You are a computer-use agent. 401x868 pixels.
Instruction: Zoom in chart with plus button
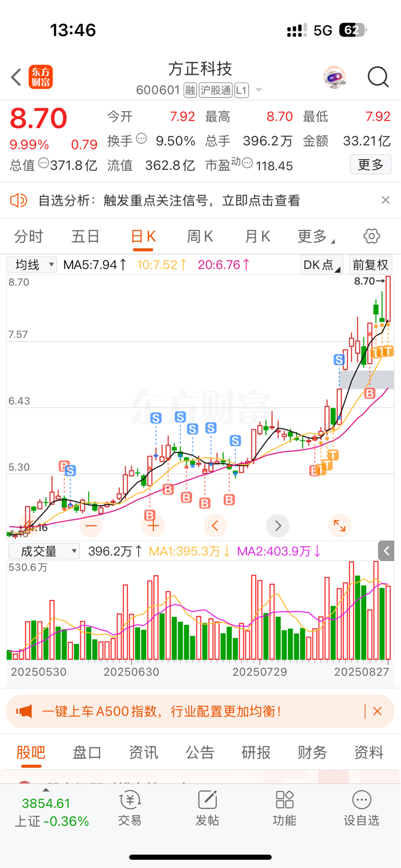coord(153,526)
